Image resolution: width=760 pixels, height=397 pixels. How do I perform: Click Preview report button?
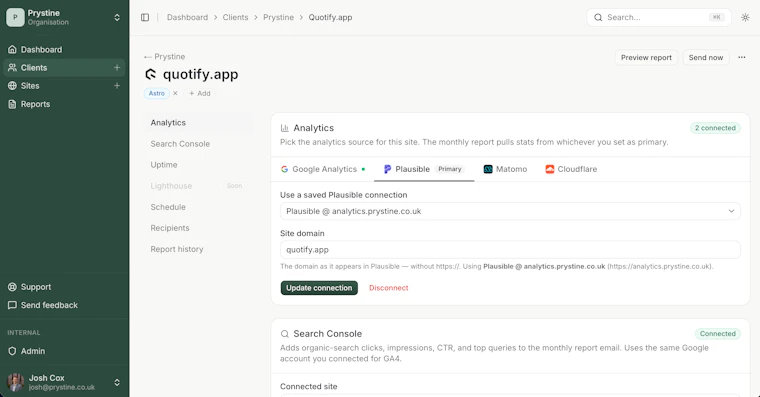[x=646, y=57]
